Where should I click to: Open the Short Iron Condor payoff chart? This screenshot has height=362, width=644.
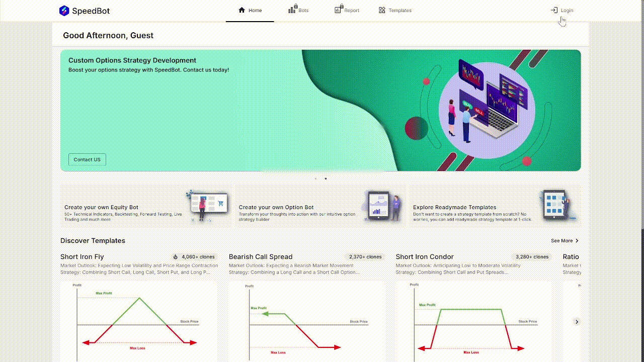(474, 322)
